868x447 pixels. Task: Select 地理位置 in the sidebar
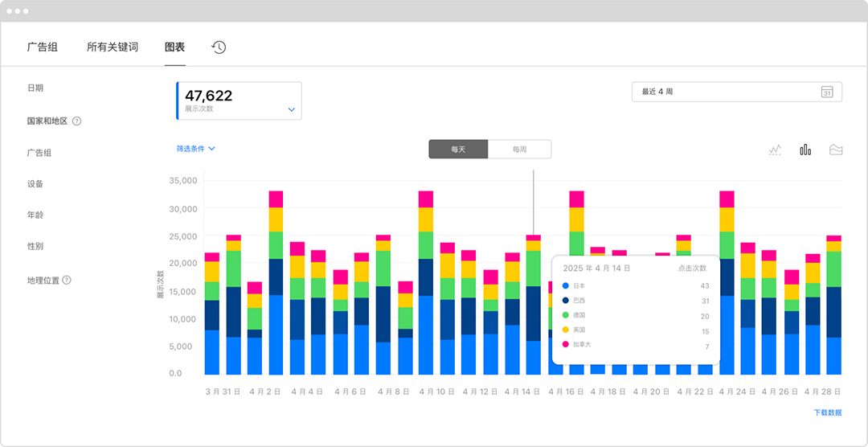(43, 280)
